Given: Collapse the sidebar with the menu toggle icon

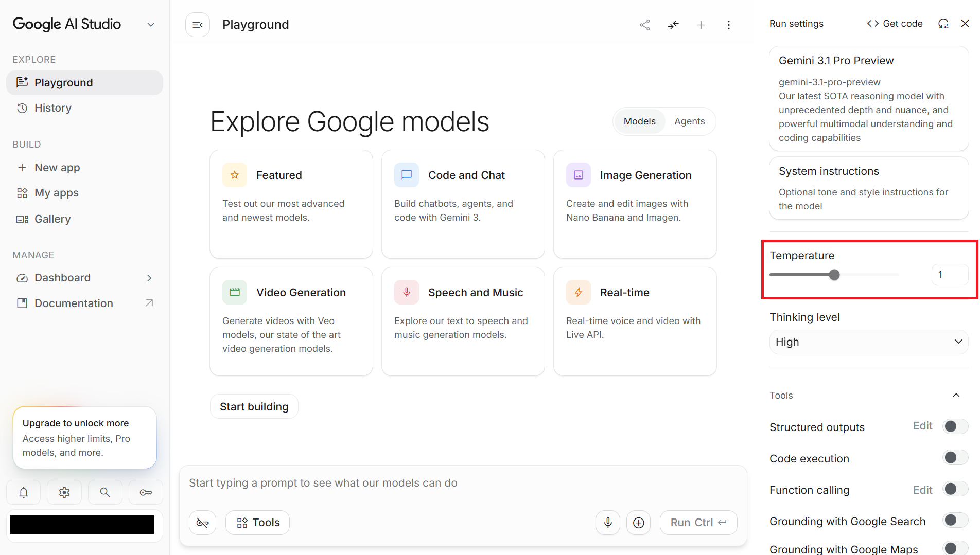Looking at the screenshot, I should 198,25.
